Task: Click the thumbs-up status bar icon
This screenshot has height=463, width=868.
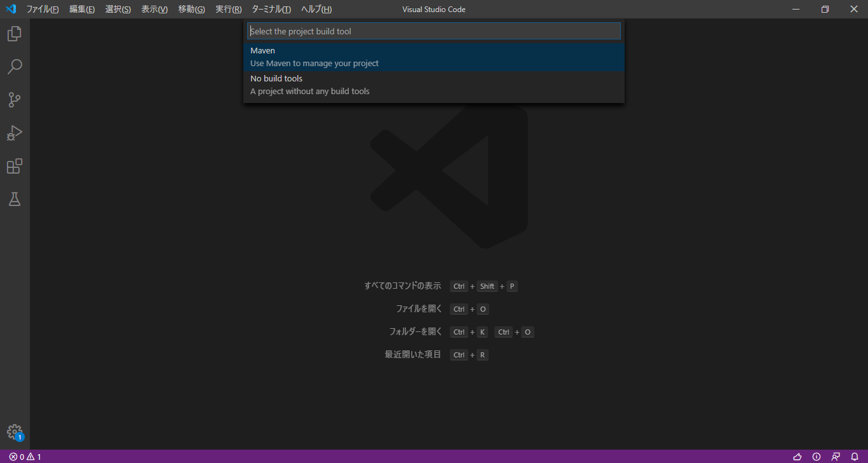Action: (x=797, y=457)
